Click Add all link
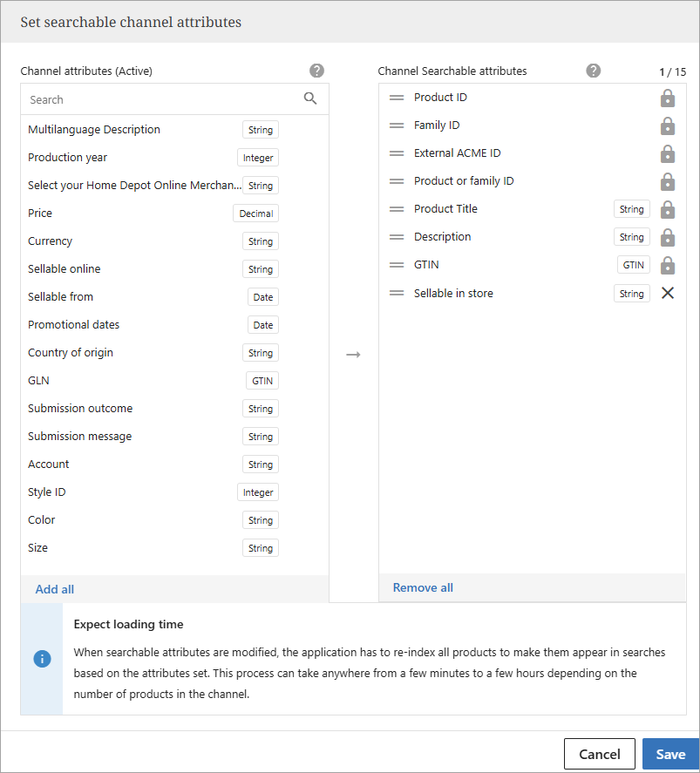Viewport: 700px width, 773px height. tap(55, 589)
